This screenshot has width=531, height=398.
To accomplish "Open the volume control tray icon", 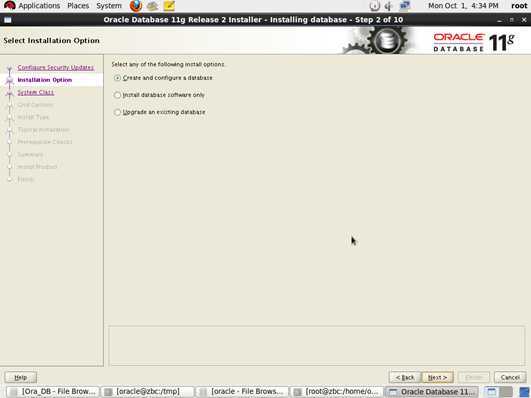I will [x=388, y=6].
